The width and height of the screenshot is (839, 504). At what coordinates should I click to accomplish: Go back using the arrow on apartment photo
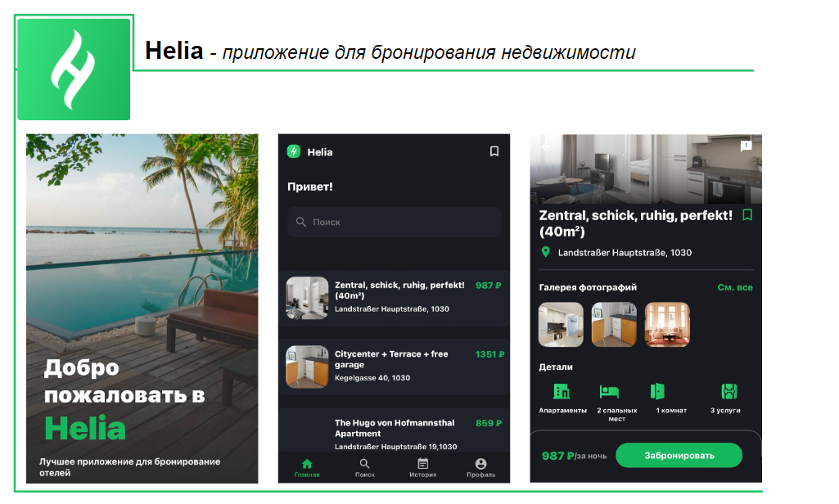[x=546, y=146]
